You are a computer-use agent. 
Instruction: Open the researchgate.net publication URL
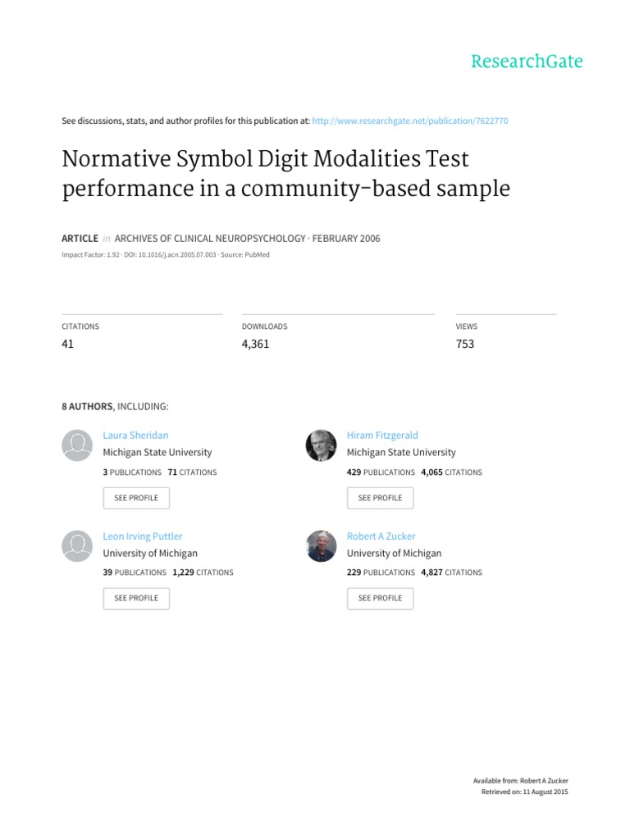[410, 121]
